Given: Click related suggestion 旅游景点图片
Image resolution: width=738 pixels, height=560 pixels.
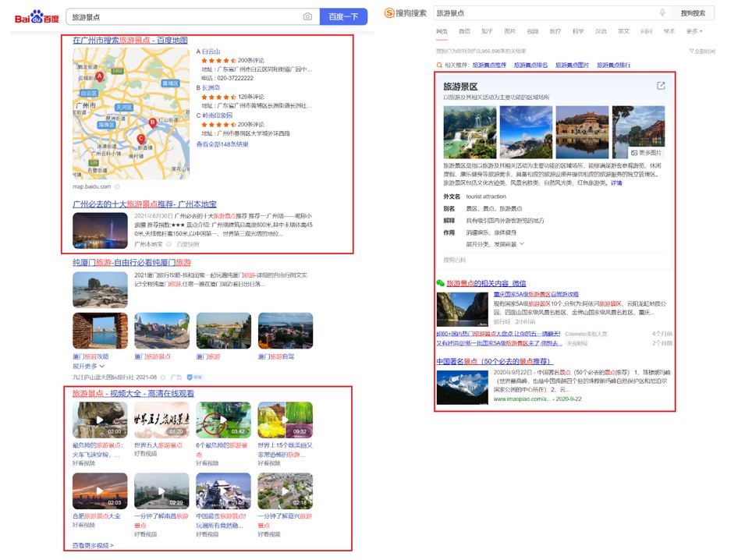Looking at the screenshot, I should click(572, 65).
